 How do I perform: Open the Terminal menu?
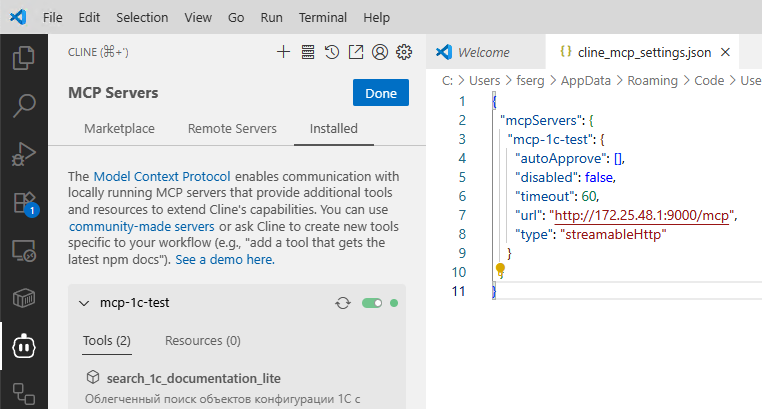(x=323, y=17)
